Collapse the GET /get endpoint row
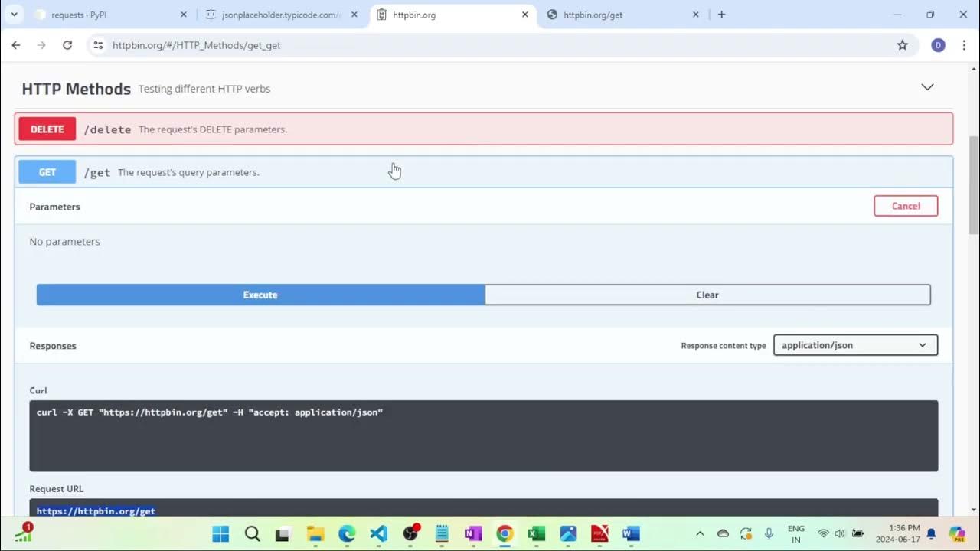The image size is (980, 551). pyautogui.click(x=484, y=172)
